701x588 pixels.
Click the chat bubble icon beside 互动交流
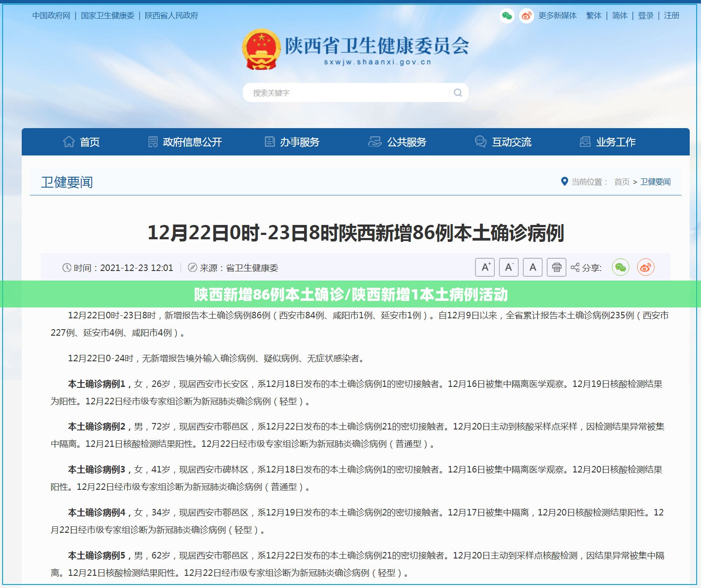(480, 142)
